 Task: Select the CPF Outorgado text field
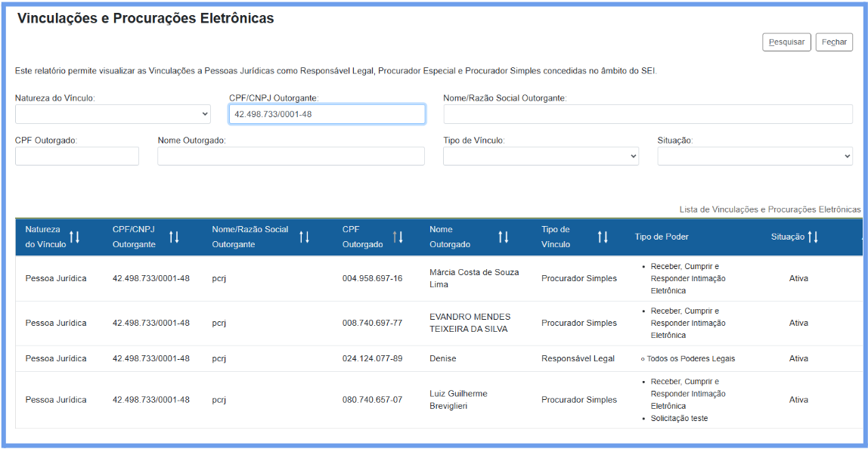(x=77, y=156)
